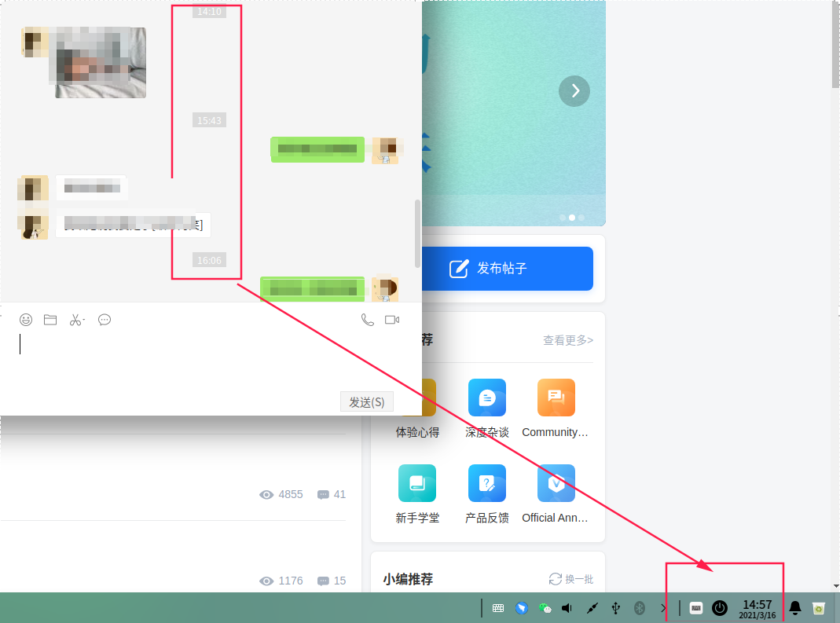Advance the banner with the next arrow
Image resolution: width=840 pixels, height=623 pixels.
574,91
